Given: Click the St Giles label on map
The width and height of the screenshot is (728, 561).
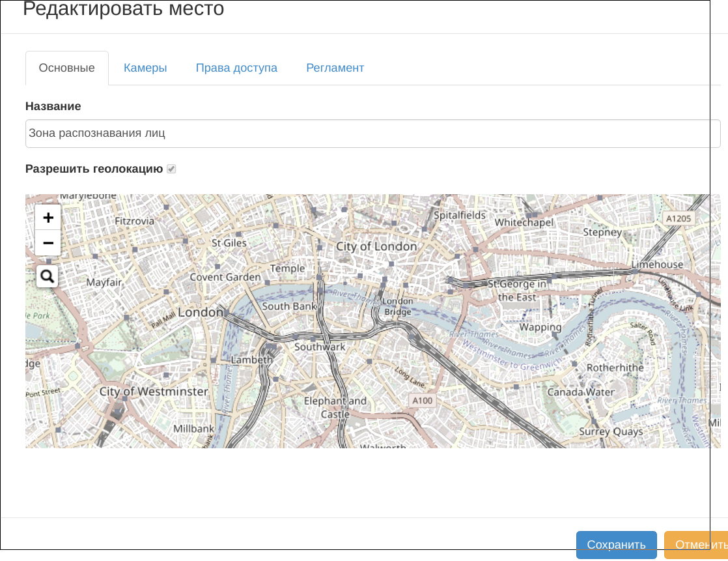Looking at the screenshot, I should [x=229, y=243].
